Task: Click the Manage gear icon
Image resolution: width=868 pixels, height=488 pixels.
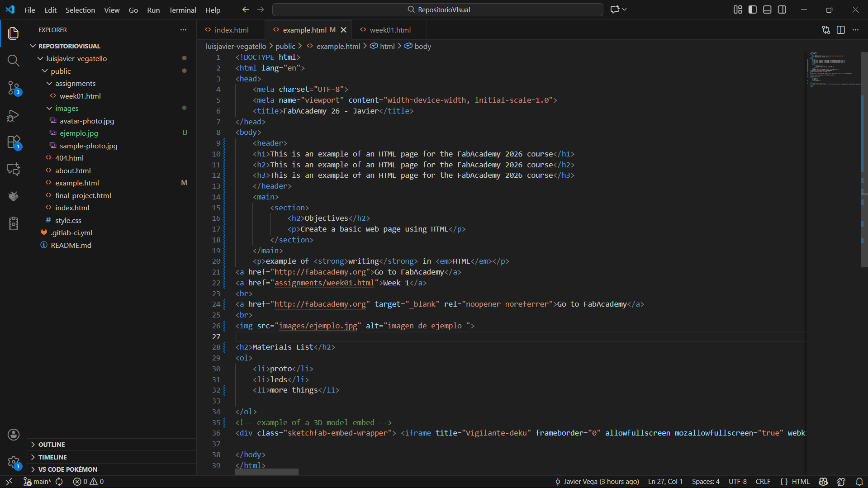Action: 13,462
